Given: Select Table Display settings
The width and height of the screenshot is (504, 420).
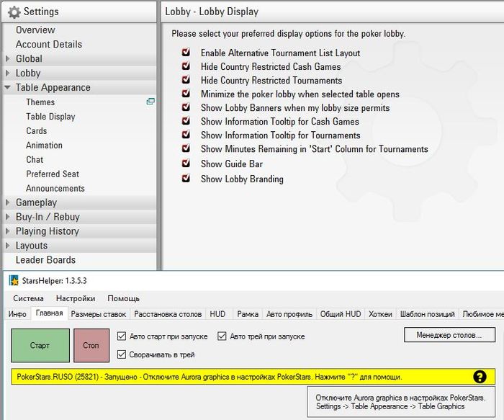Looking at the screenshot, I should [x=50, y=117].
